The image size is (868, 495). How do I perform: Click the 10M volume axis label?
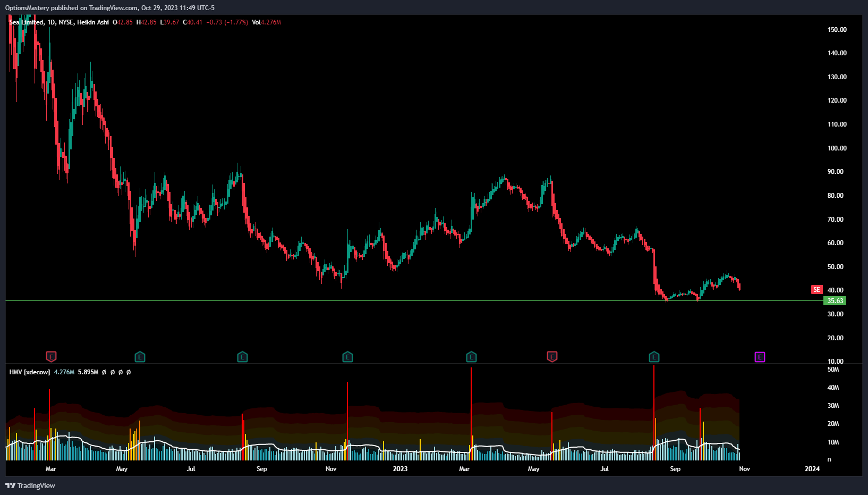click(x=833, y=442)
